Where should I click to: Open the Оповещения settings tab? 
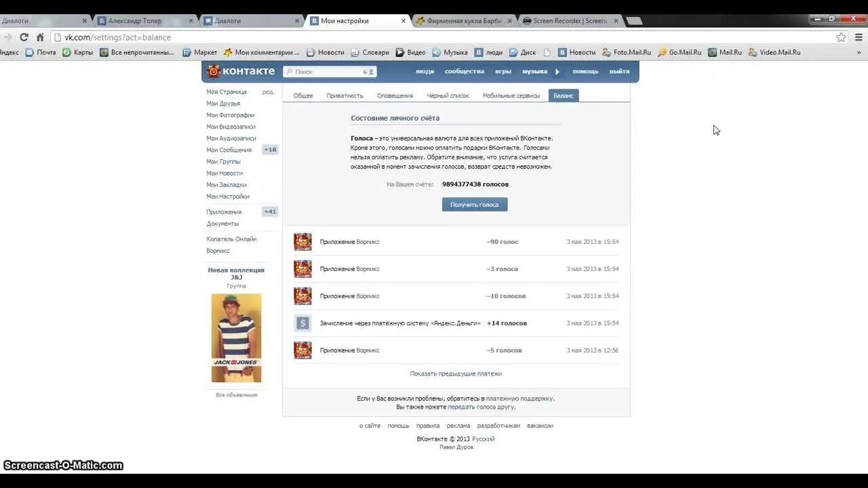click(395, 96)
